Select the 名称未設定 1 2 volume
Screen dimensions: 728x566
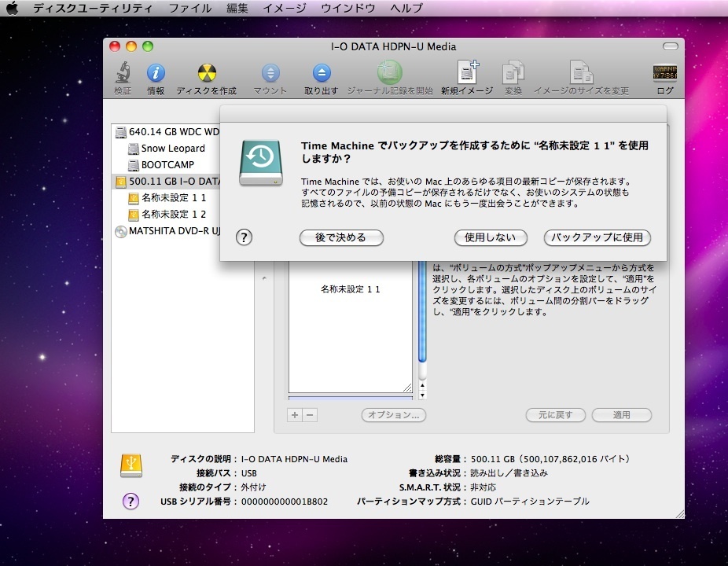click(x=173, y=215)
